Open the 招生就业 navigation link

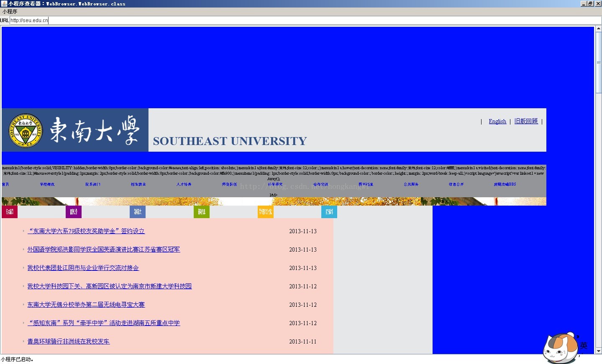tap(138, 184)
